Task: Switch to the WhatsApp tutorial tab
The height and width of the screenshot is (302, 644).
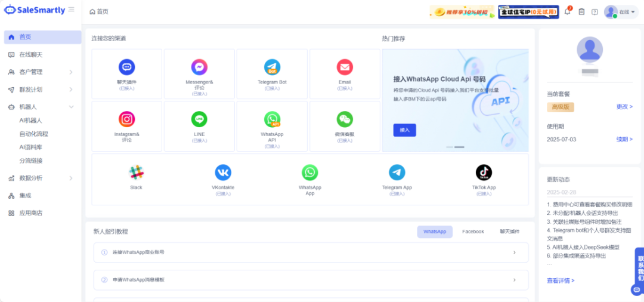Action: tap(435, 232)
